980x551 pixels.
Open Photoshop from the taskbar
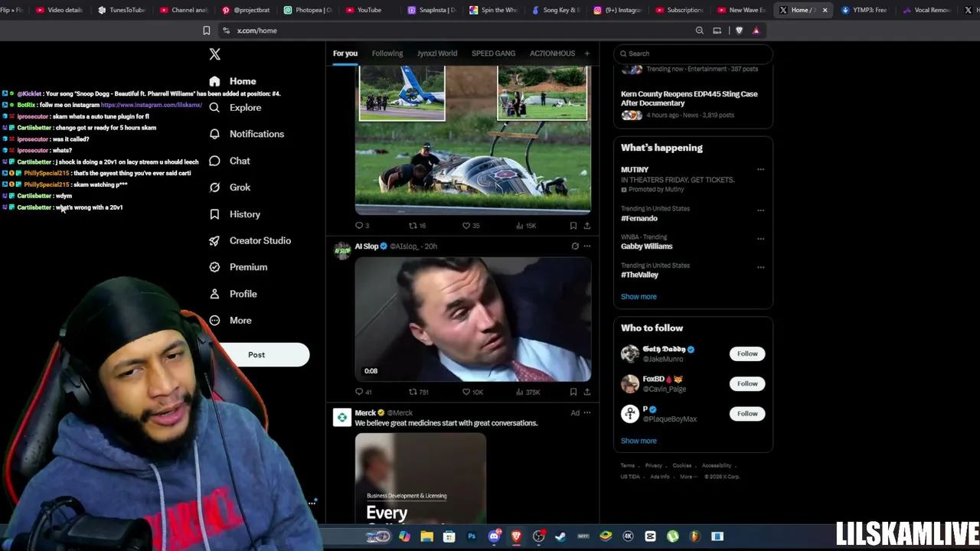click(x=472, y=536)
